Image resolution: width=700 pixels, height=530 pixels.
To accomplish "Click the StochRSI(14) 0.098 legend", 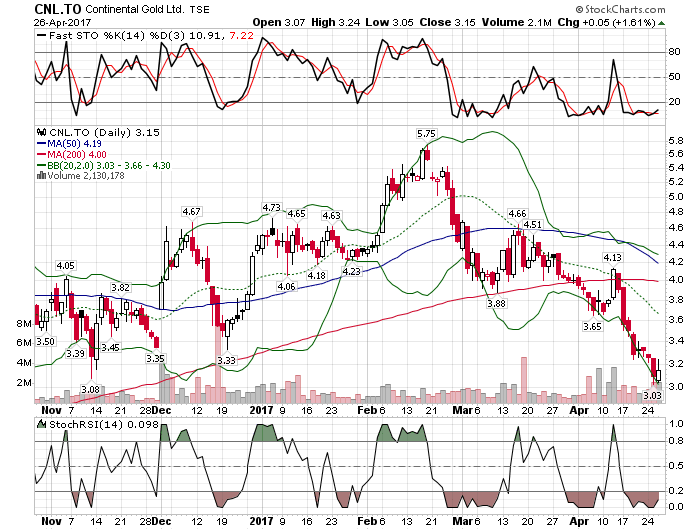I will point(104,424).
